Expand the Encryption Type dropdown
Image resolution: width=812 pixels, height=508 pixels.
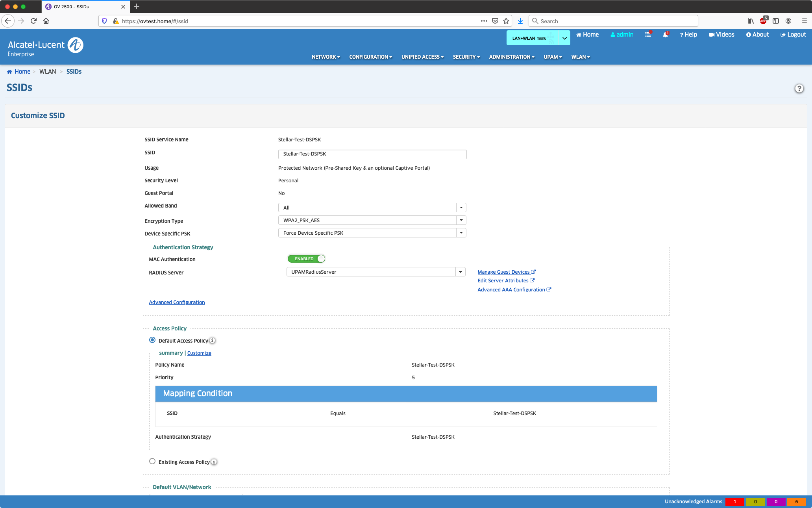click(x=461, y=220)
